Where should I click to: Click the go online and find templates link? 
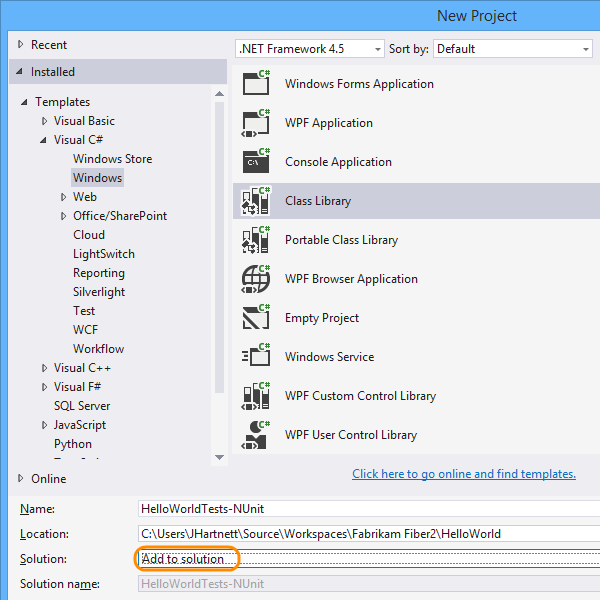click(464, 474)
